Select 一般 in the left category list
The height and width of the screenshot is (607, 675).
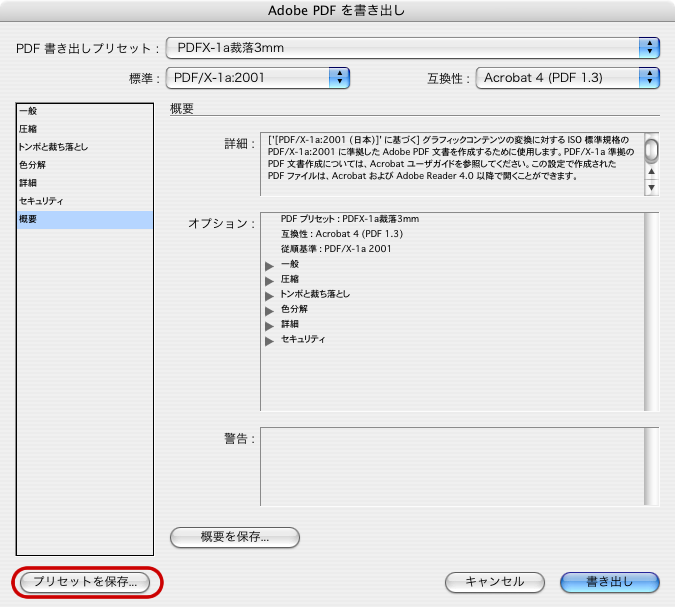click(84, 111)
